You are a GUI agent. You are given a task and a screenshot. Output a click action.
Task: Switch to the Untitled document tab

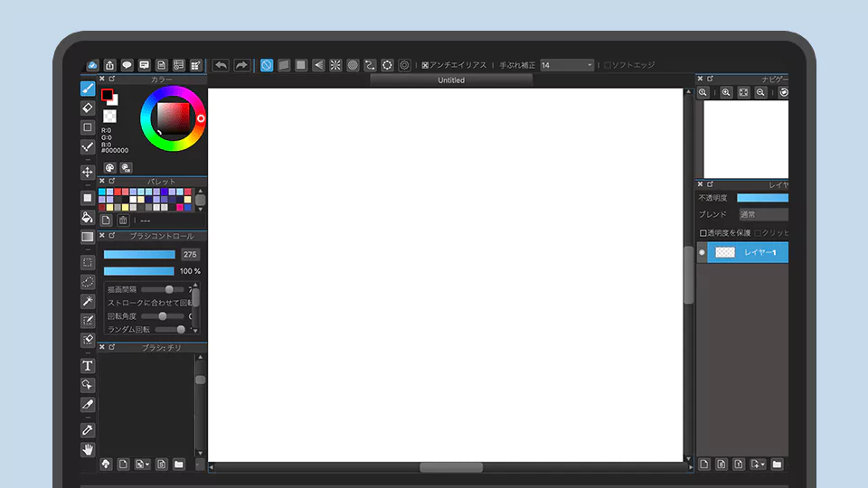point(451,80)
